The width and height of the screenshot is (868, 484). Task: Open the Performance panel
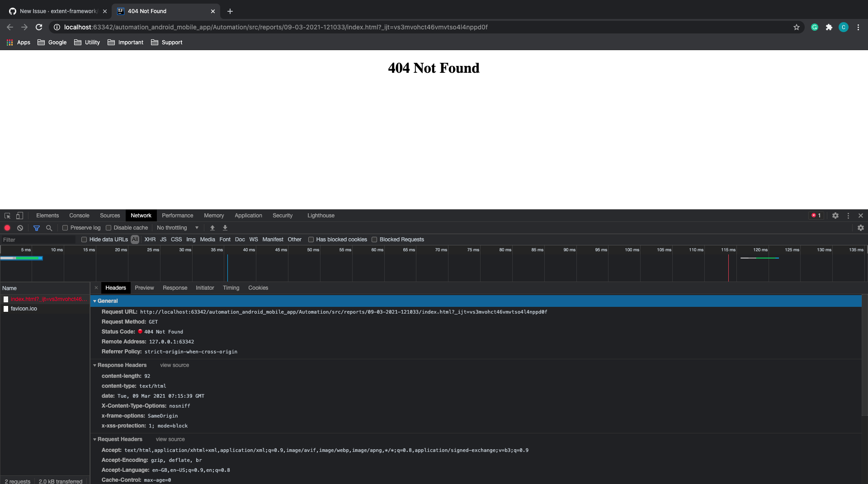[177, 216]
